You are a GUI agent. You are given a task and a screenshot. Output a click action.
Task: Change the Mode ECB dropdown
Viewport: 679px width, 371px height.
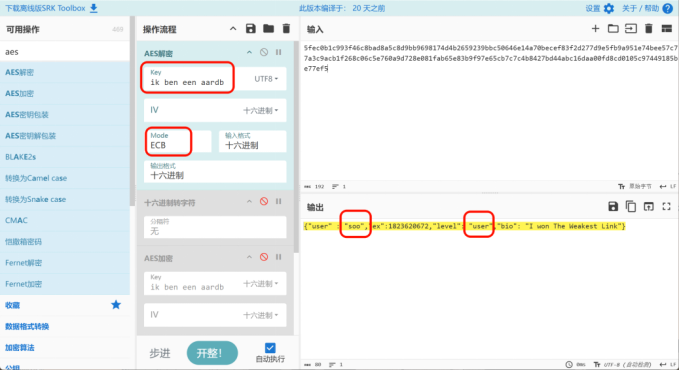[178, 141]
